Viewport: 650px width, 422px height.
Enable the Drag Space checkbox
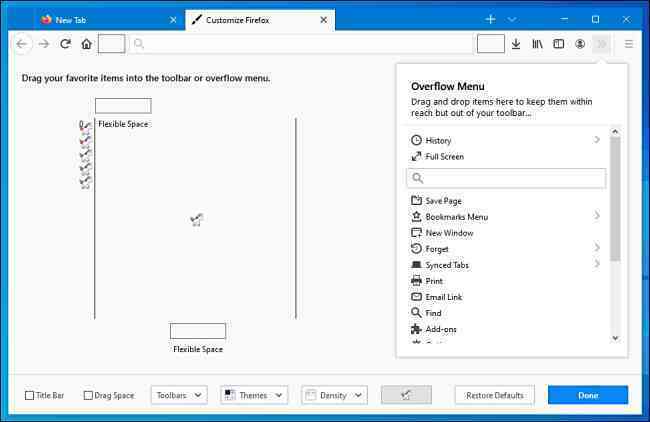tap(88, 395)
